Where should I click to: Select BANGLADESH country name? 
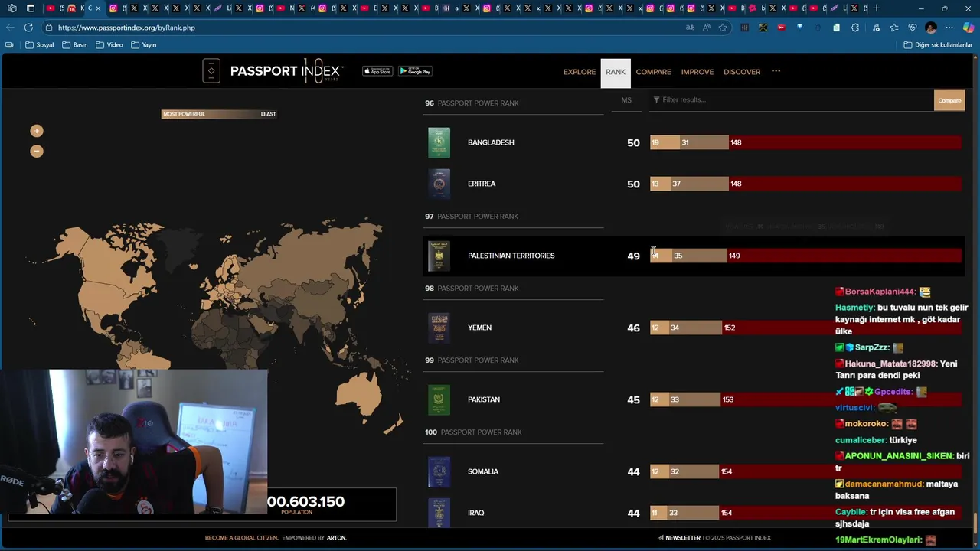(491, 142)
